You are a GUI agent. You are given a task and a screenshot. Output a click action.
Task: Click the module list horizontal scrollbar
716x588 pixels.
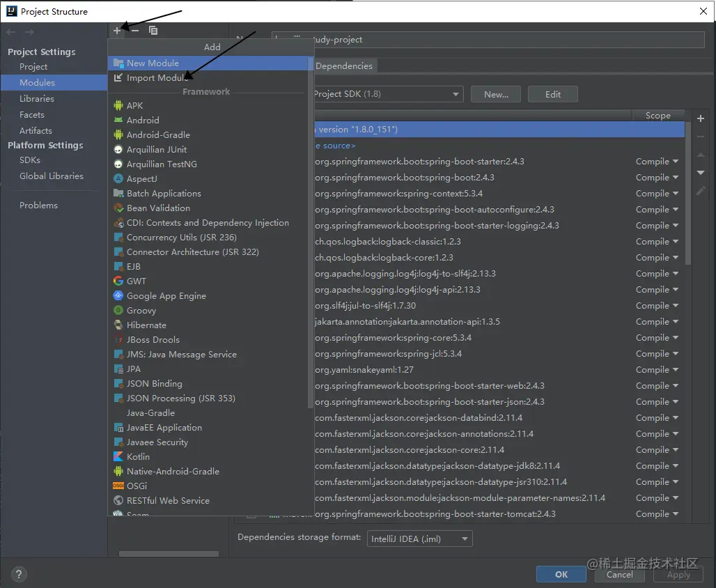point(169,553)
